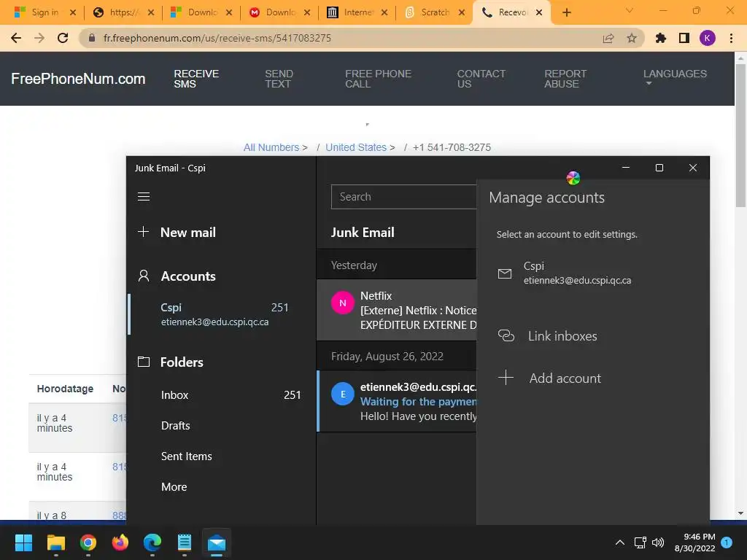Open Chrome side panel icon
747x560 pixels.
coord(684,38)
